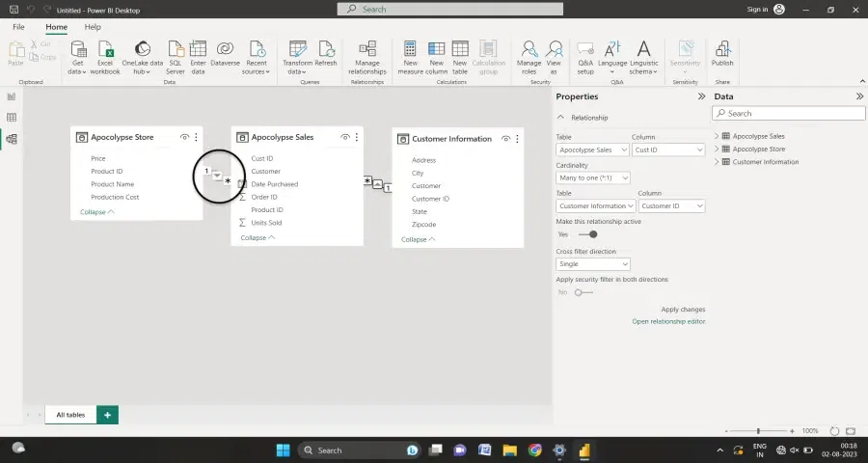Viewport: 868px width, 463px height.
Task: Click the title bar Search box
Action: pos(450,10)
